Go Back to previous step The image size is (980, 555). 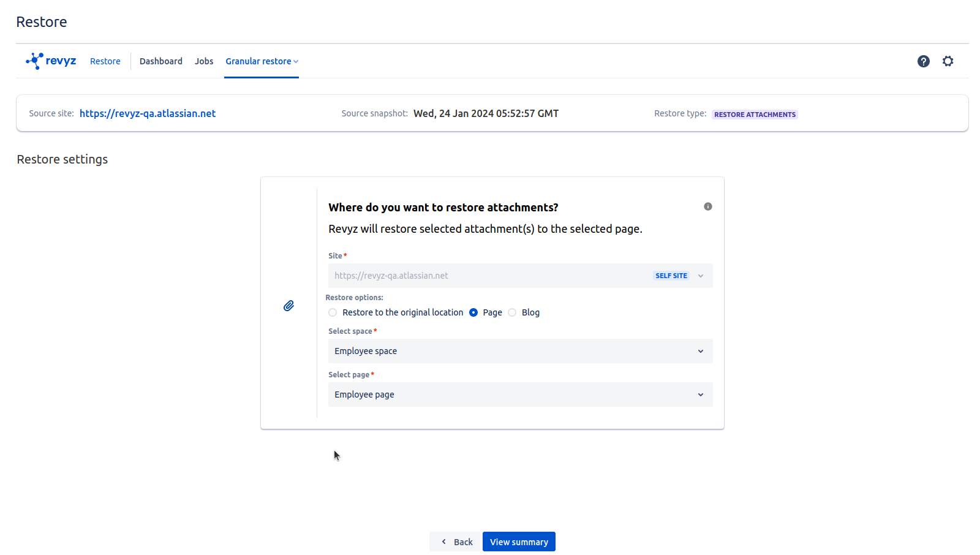(456, 542)
